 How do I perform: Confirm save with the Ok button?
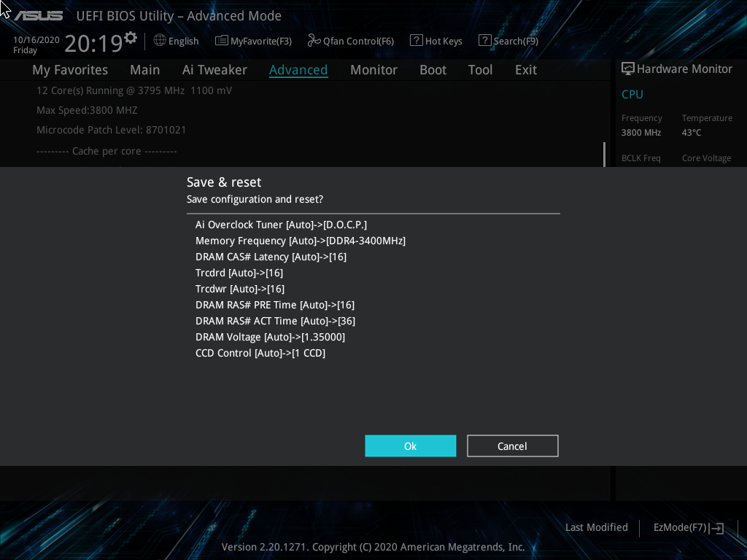[x=411, y=446]
